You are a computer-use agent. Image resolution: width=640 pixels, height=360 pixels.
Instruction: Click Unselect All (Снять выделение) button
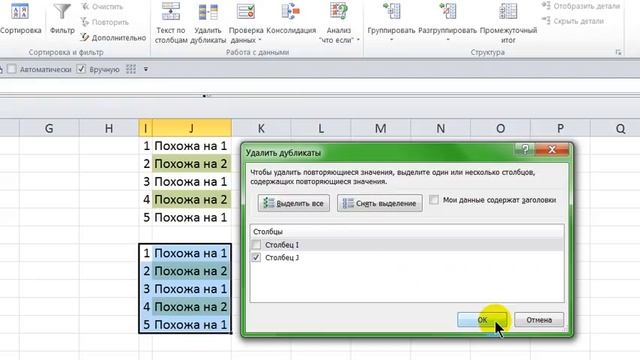tap(380, 203)
